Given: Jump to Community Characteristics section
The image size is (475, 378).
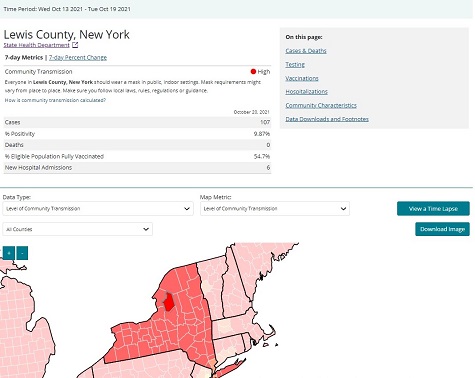Looking at the screenshot, I should click(321, 105).
